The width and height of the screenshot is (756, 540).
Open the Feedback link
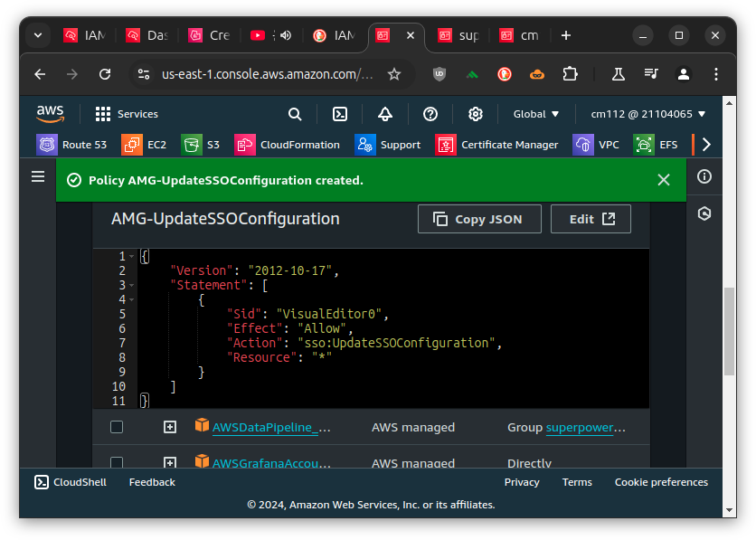(152, 482)
